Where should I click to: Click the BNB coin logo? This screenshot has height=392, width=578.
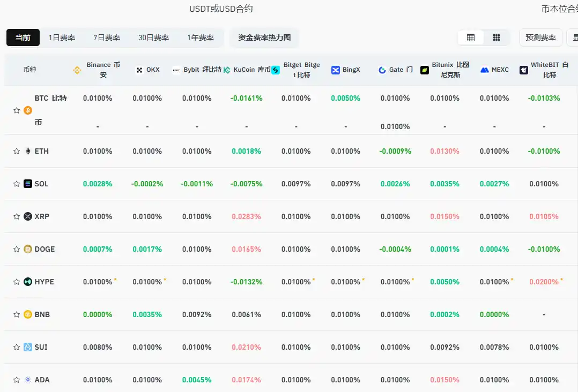[28, 314]
